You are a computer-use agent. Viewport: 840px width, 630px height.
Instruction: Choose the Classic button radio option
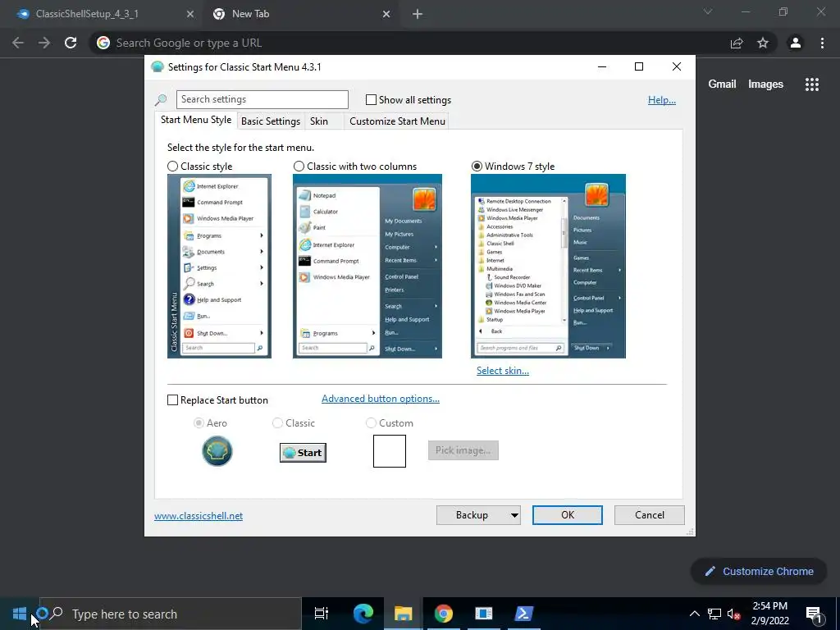[x=277, y=423]
